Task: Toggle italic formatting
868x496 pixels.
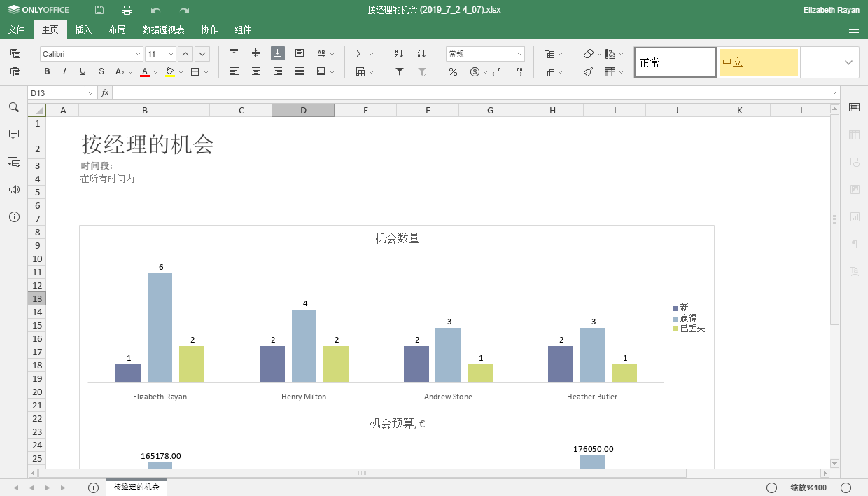Action: (65, 71)
